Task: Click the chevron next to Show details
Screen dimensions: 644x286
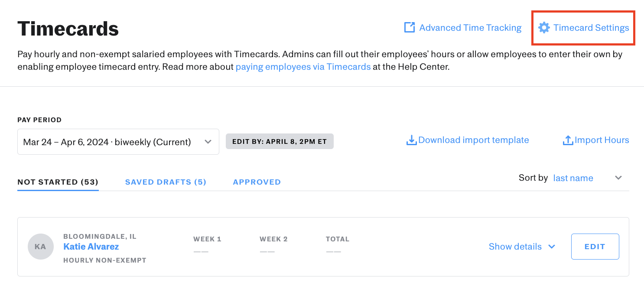Action: (x=552, y=247)
